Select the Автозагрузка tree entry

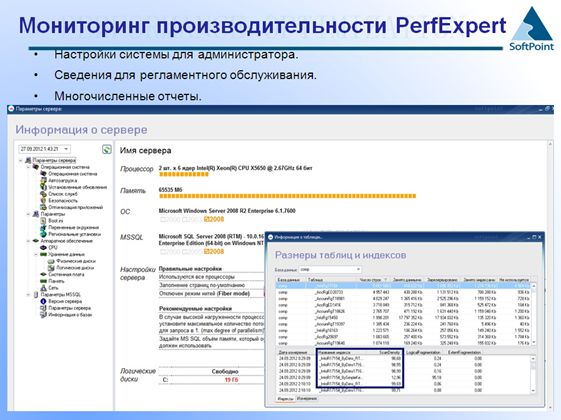[x=63, y=180]
